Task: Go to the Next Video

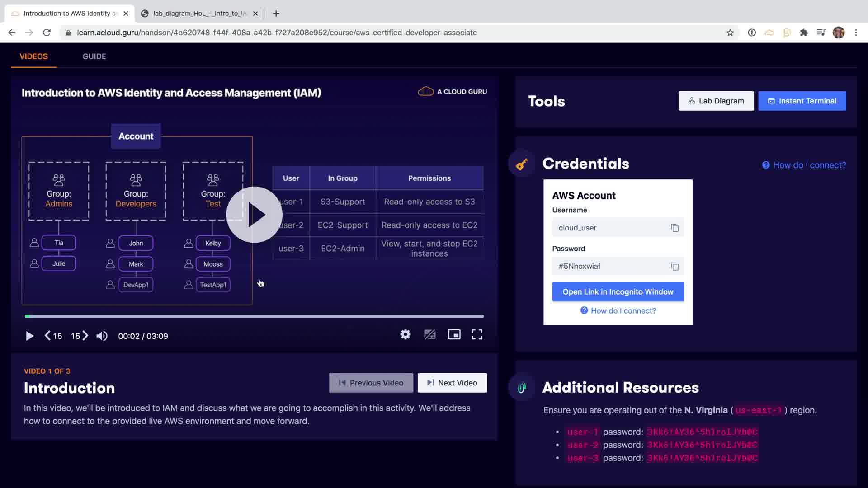Action: (452, 383)
